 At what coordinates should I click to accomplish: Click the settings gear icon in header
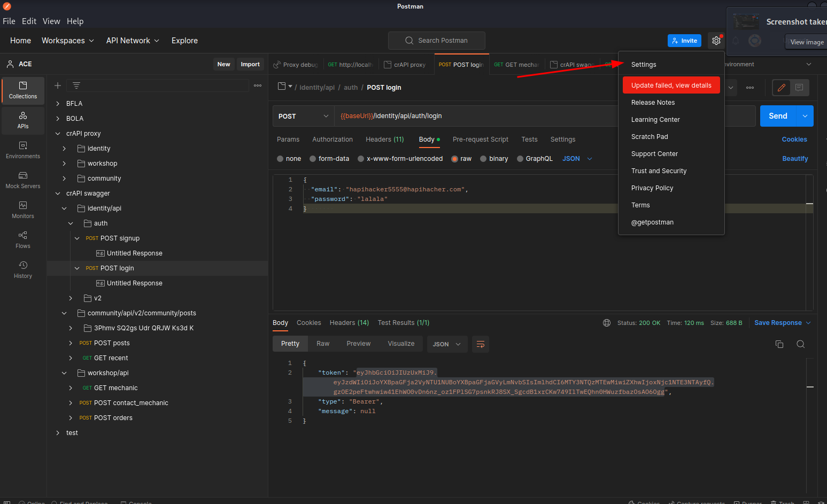pos(716,41)
